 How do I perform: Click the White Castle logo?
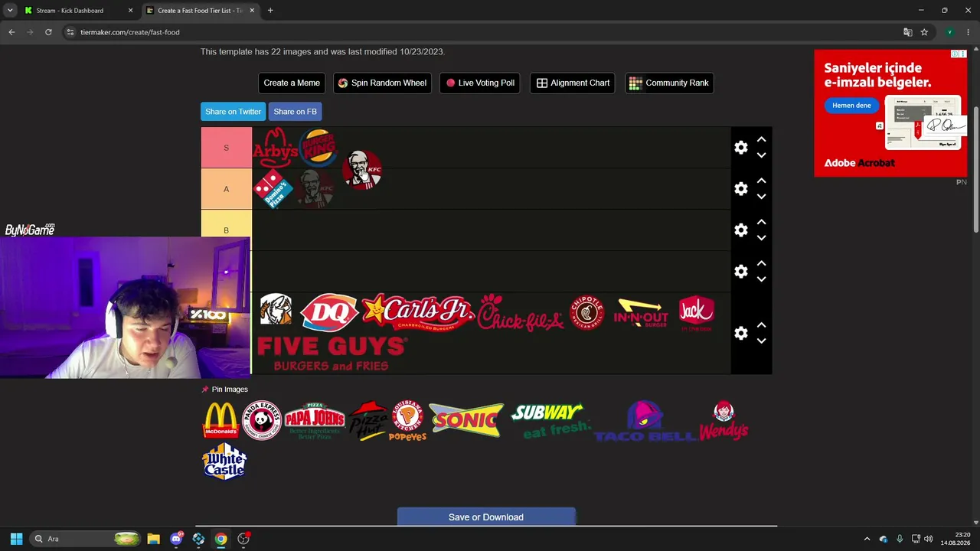click(x=224, y=461)
